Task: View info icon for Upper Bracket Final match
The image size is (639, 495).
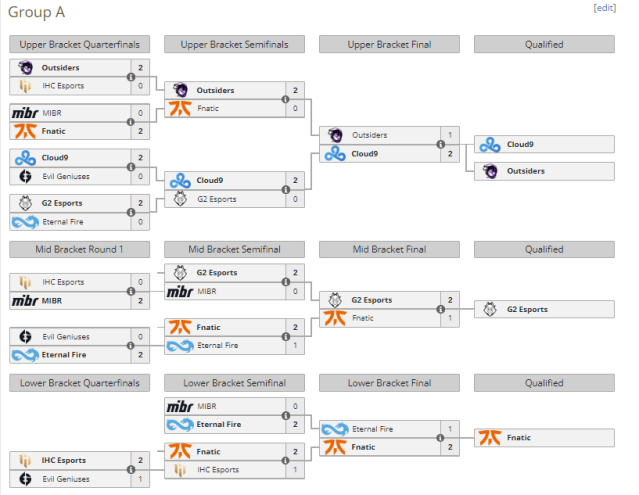Action: 441,144
